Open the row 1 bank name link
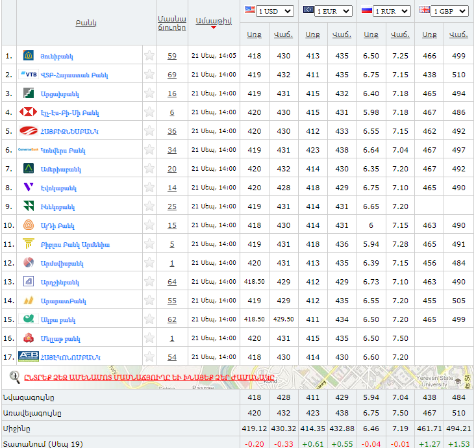The image size is (476, 448). [x=56, y=56]
